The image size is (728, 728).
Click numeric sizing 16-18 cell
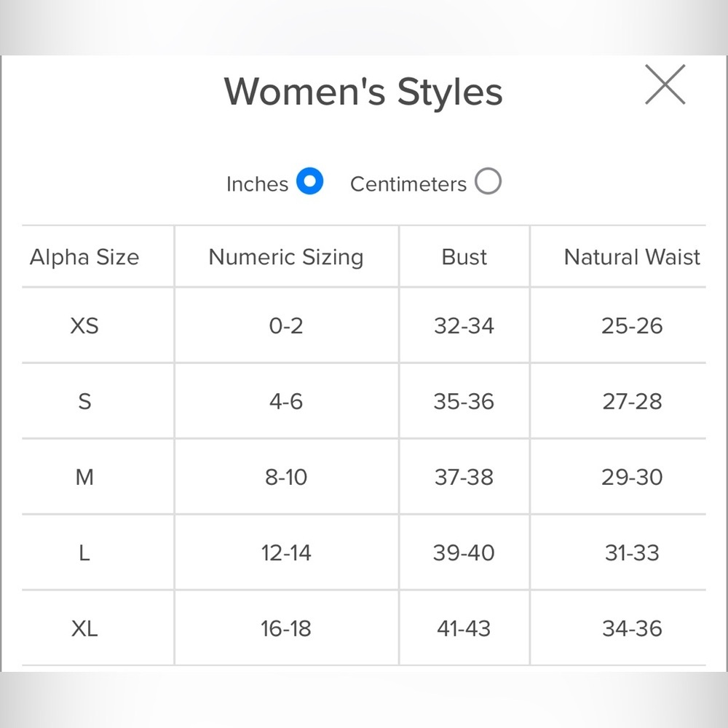[286, 628]
